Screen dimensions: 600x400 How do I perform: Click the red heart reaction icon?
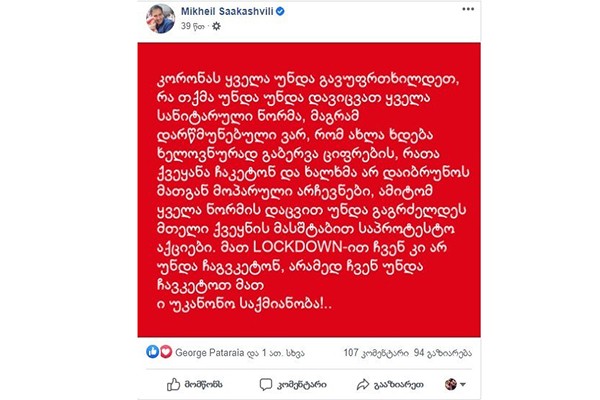[x=166, y=351]
